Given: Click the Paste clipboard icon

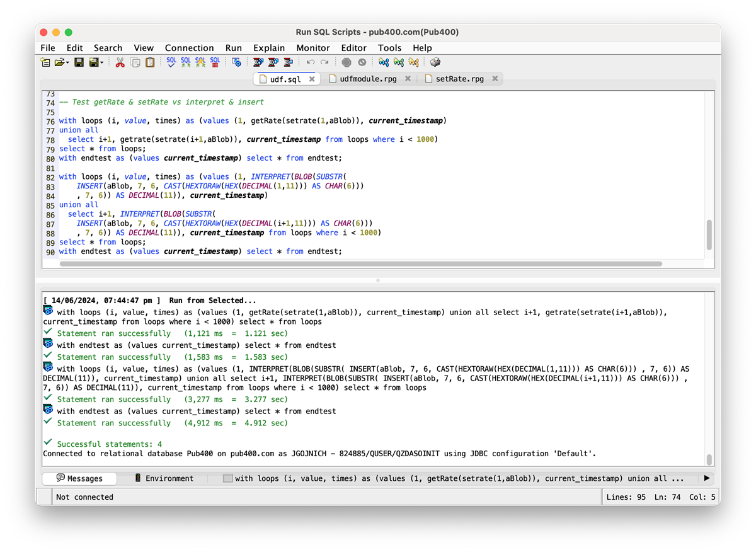Looking at the screenshot, I should click(150, 62).
